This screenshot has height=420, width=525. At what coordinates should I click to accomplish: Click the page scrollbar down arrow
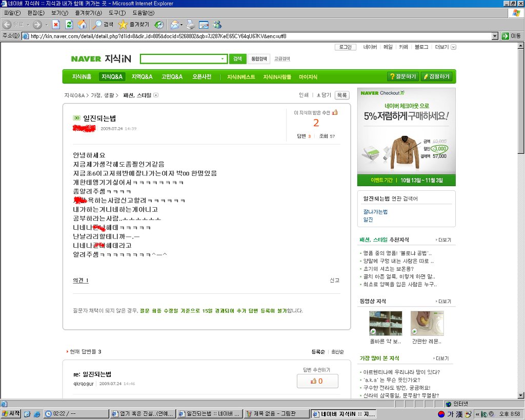521,395
